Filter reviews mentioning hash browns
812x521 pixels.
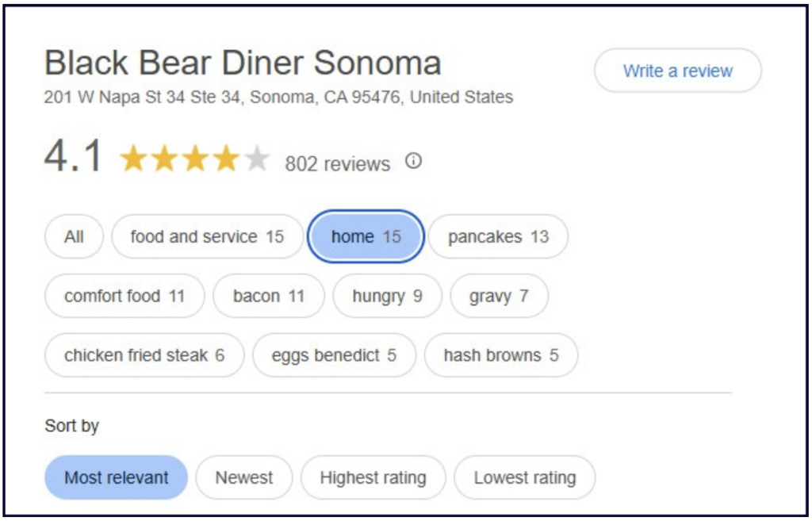tap(500, 355)
